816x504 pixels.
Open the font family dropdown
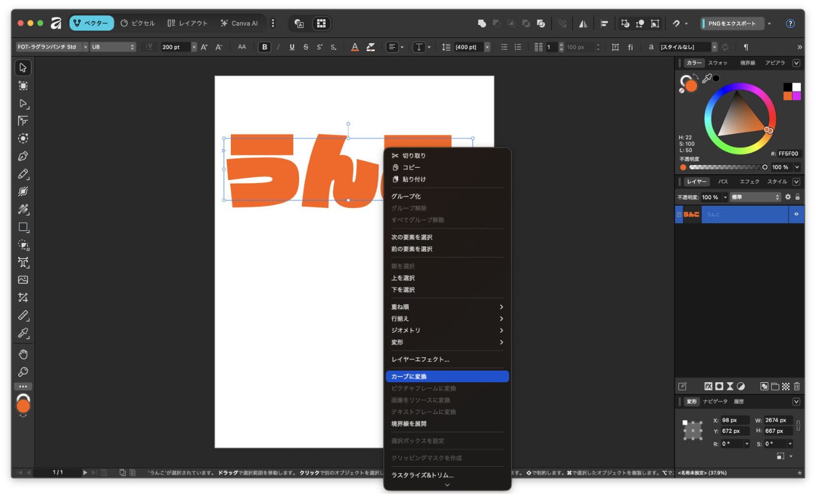pyautogui.click(x=51, y=47)
